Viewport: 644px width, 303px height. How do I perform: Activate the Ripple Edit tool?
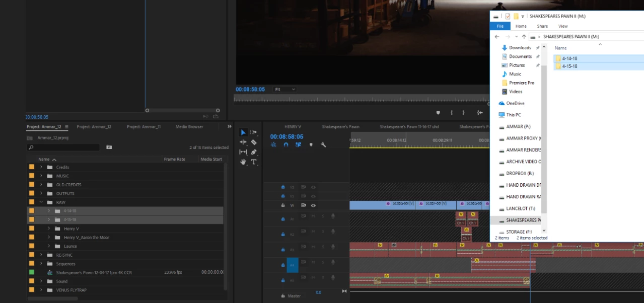pyautogui.click(x=243, y=142)
